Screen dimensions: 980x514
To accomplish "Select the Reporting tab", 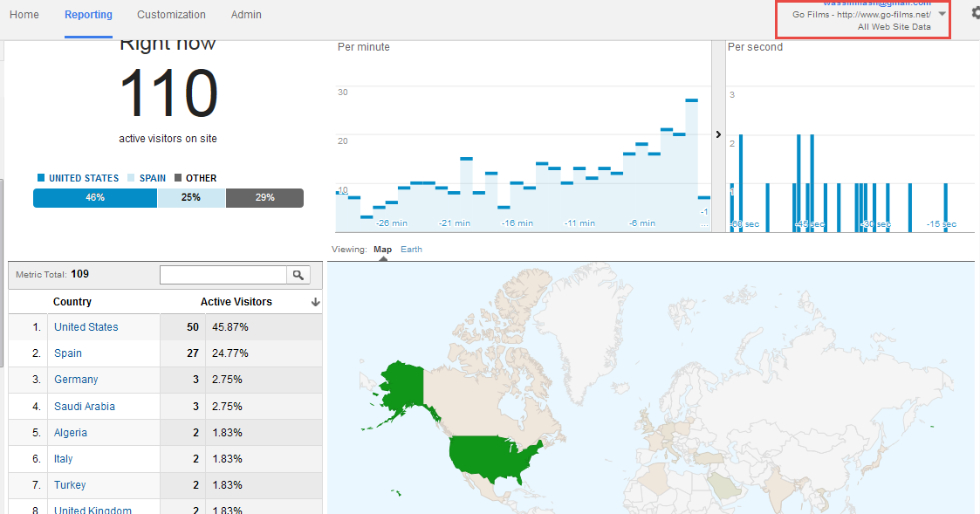I will pos(88,14).
